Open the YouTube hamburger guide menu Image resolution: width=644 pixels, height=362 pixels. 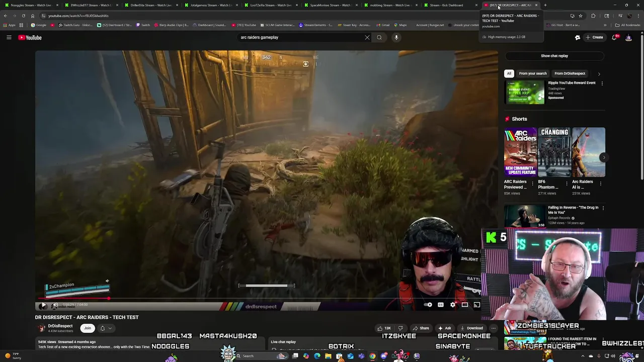tap(9, 37)
